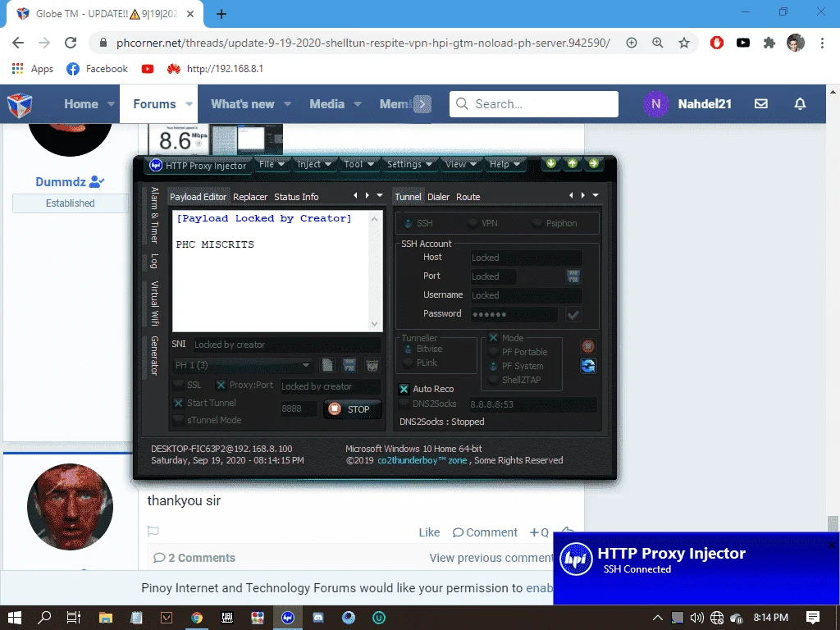Click the Opera extension icon in Chrome toolbar
840x630 pixels.
[x=717, y=43]
